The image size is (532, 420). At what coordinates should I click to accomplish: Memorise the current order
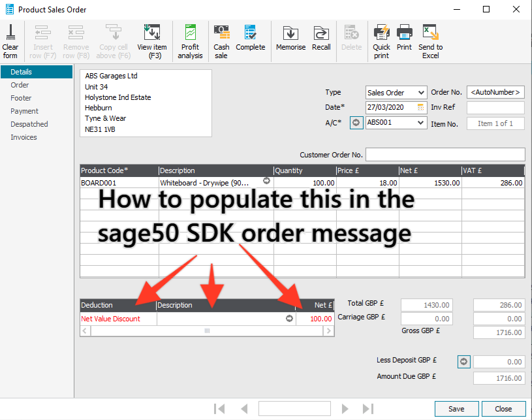(290, 37)
